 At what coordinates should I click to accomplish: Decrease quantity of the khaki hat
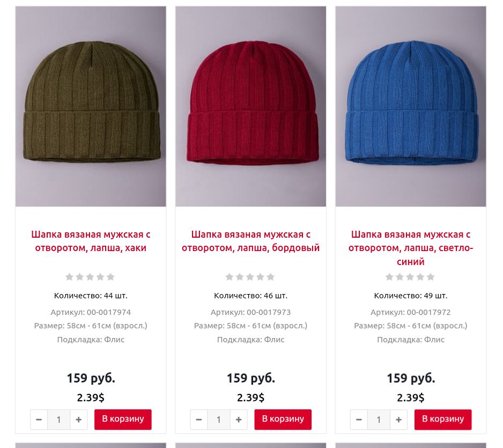pos(39,420)
